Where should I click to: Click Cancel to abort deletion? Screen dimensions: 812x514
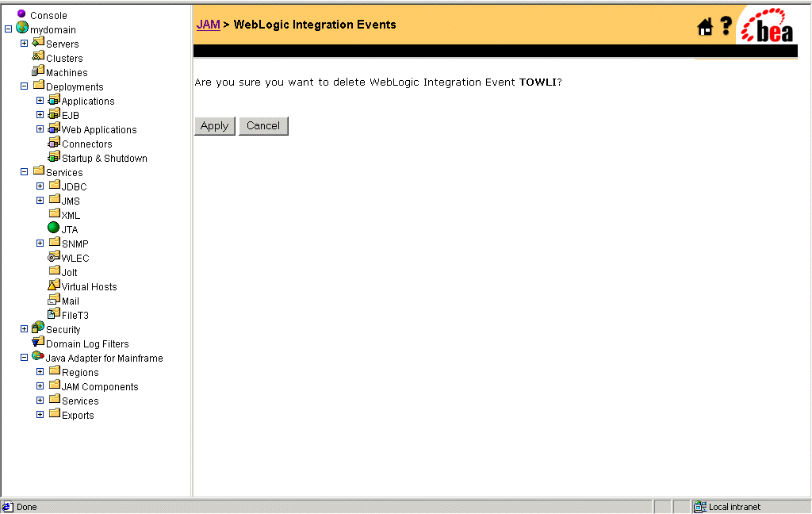click(x=263, y=126)
